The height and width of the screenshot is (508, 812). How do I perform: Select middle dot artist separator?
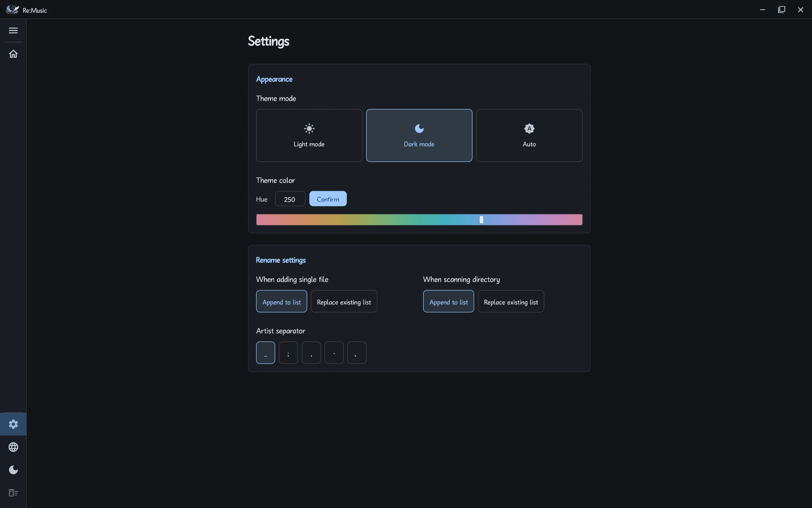tap(334, 353)
